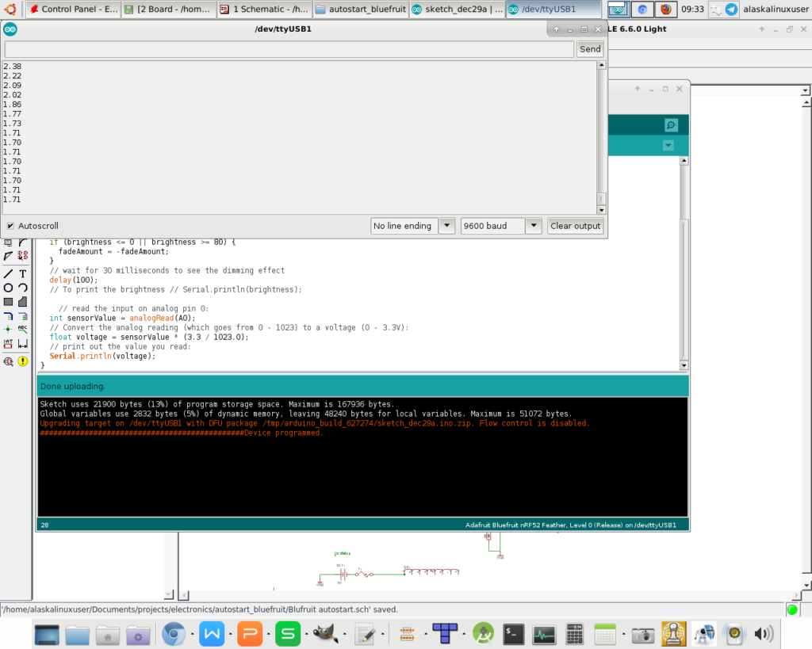Expand the Arduino tab menu arrow
812x649 pixels.
pos(668,146)
